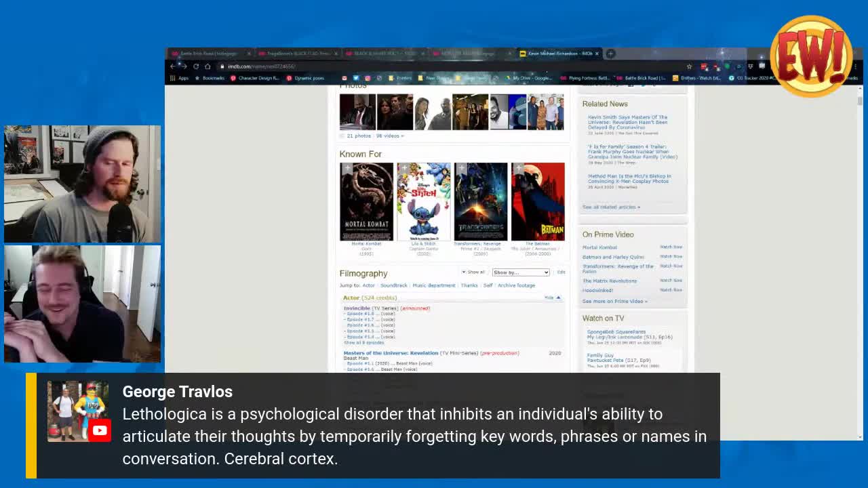Open Drifters - Watch bookmark

696,78
